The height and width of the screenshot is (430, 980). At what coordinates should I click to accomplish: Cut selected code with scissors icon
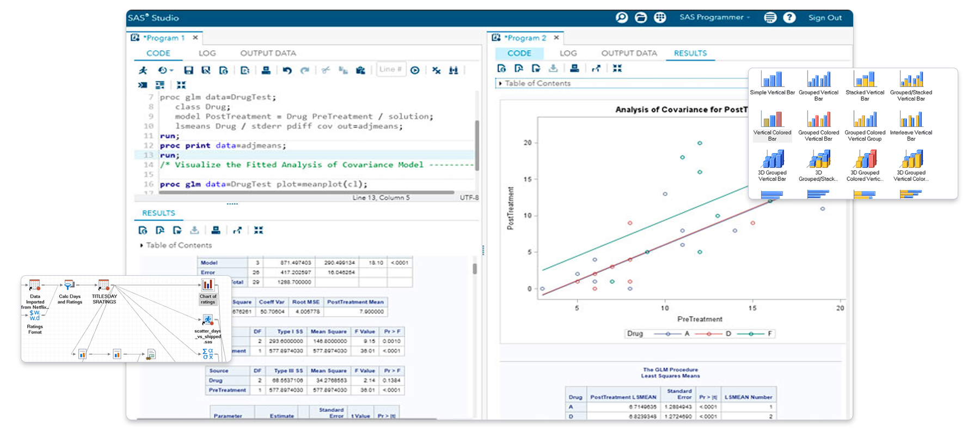pyautogui.click(x=326, y=70)
